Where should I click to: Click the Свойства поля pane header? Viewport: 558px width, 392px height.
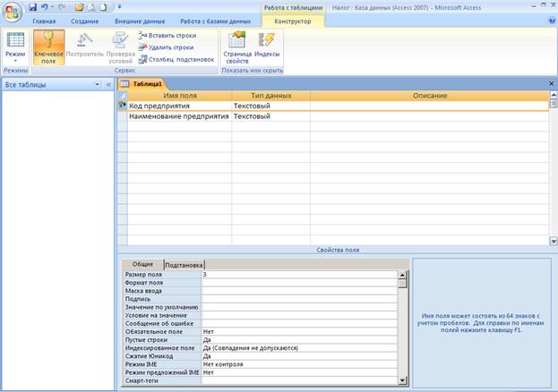click(x=338, y=250)
